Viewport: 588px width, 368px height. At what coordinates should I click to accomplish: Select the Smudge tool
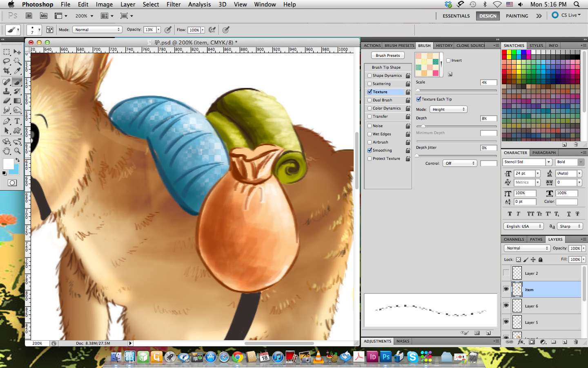click(x=7, y=110)
